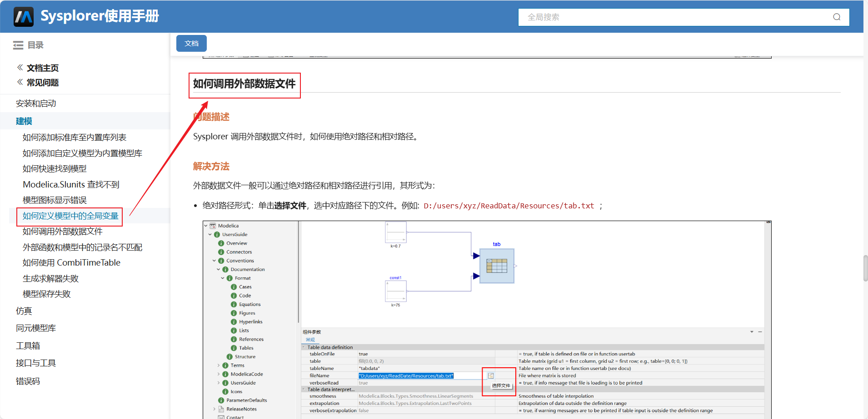Open 如何调用外部数据文件 sidebar entry
868x419 pixels.
coord(63,232)
